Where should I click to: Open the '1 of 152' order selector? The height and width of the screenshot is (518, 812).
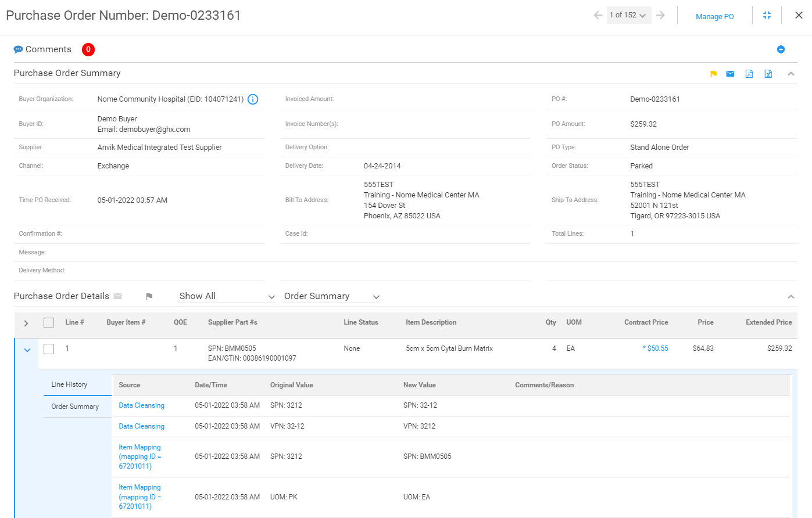coord(629,15)
